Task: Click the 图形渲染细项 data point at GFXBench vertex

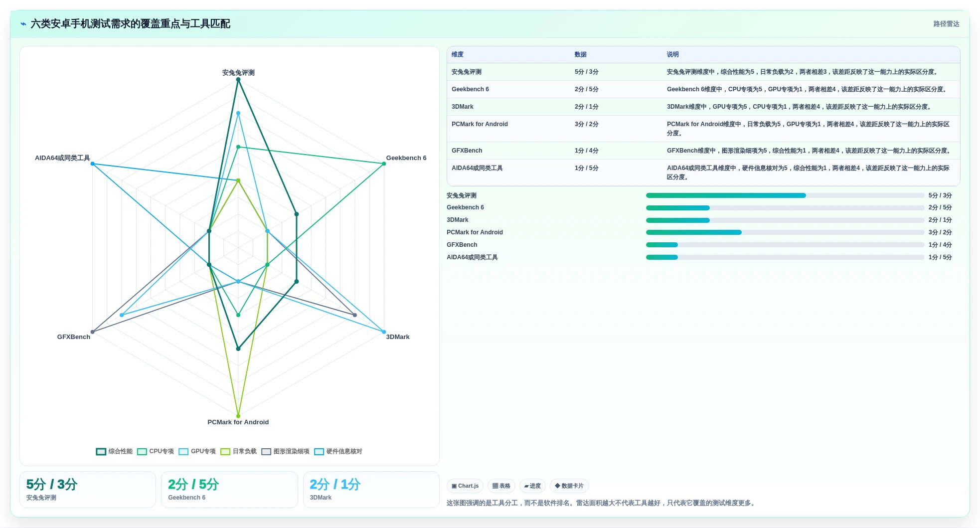Action: (x=93, y=332)
